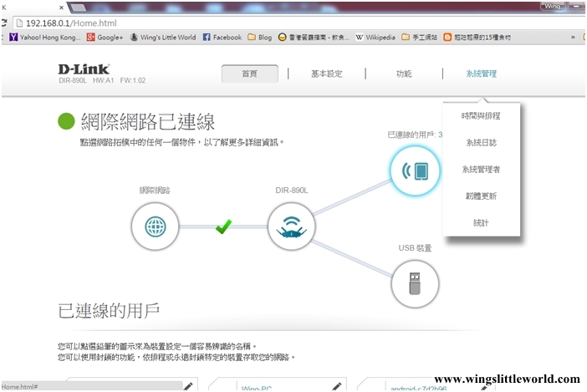
Task: Open the Wikipedia bookmark
Action: pyautogui.click(x=375, y=38)
